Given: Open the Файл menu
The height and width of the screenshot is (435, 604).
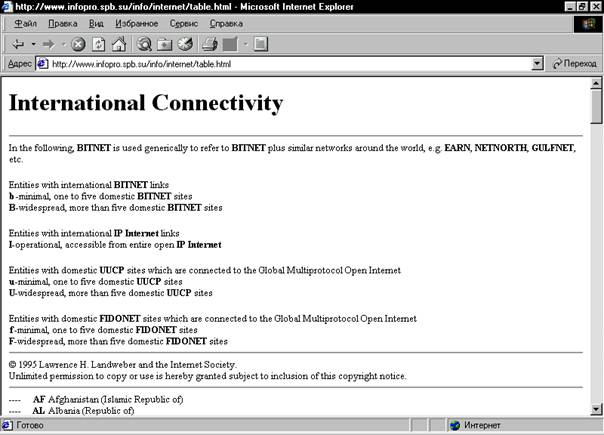Looking at the screenshot, I should (25, 24).
